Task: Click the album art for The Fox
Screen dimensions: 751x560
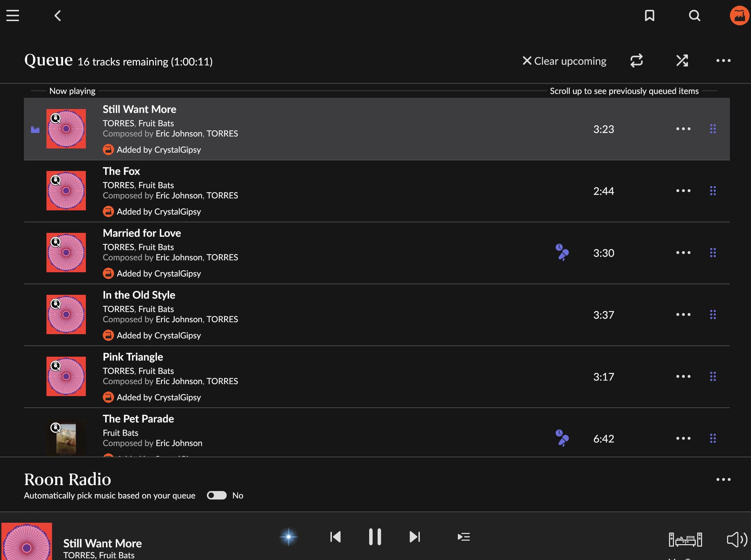Action: (66, 191)
